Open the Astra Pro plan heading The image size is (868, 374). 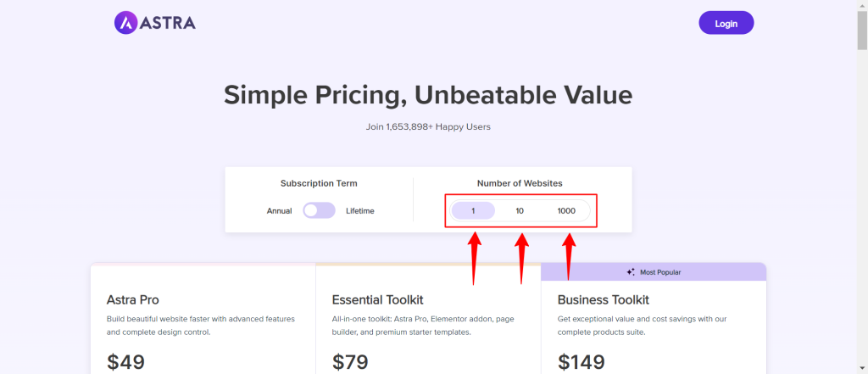point(133,300)
